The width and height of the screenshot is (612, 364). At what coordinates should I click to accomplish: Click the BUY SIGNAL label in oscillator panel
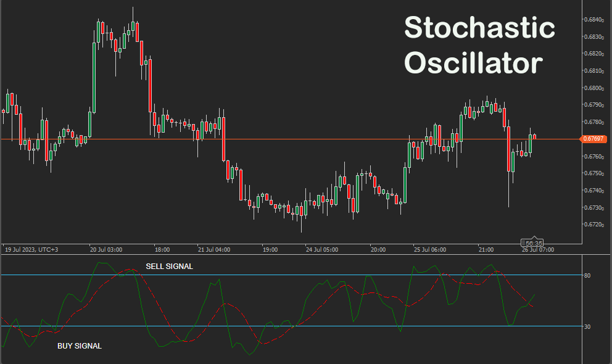80,346
